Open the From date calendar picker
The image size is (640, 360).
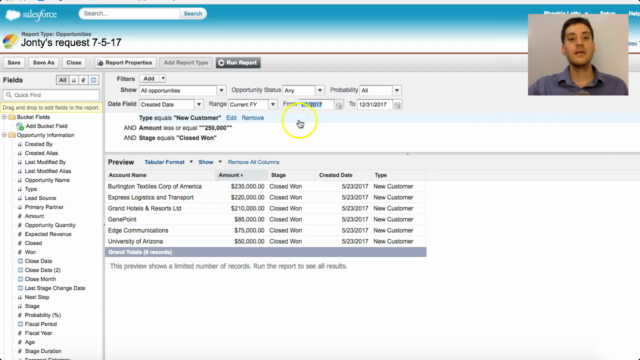[x=339, y=105]
